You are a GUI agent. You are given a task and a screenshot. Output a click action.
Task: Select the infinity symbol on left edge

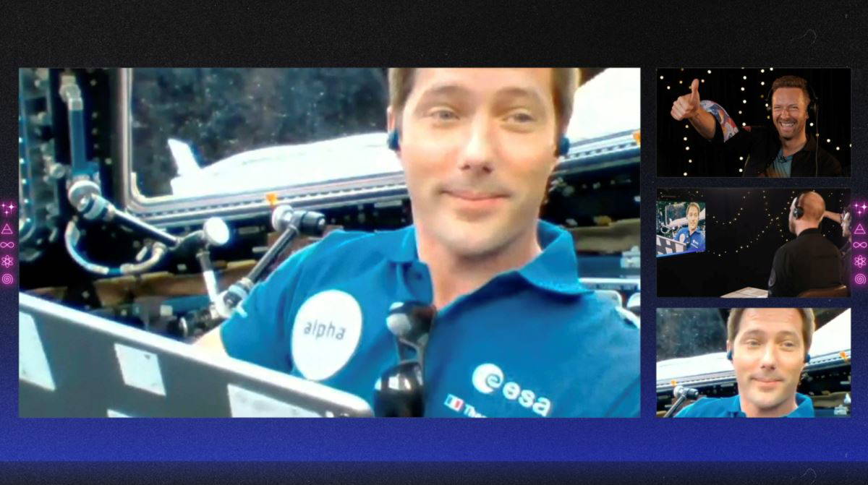pos(7,245)
